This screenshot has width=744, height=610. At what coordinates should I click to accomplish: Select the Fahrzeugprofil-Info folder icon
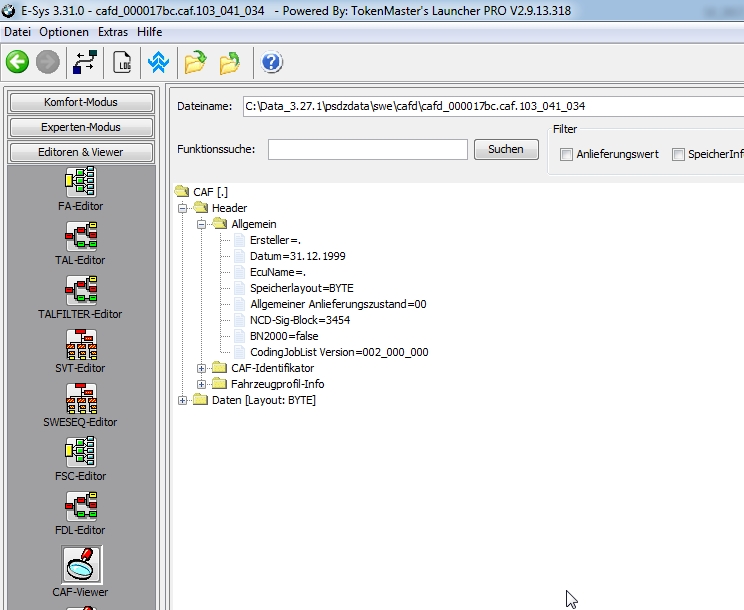(x=219, y=384)
